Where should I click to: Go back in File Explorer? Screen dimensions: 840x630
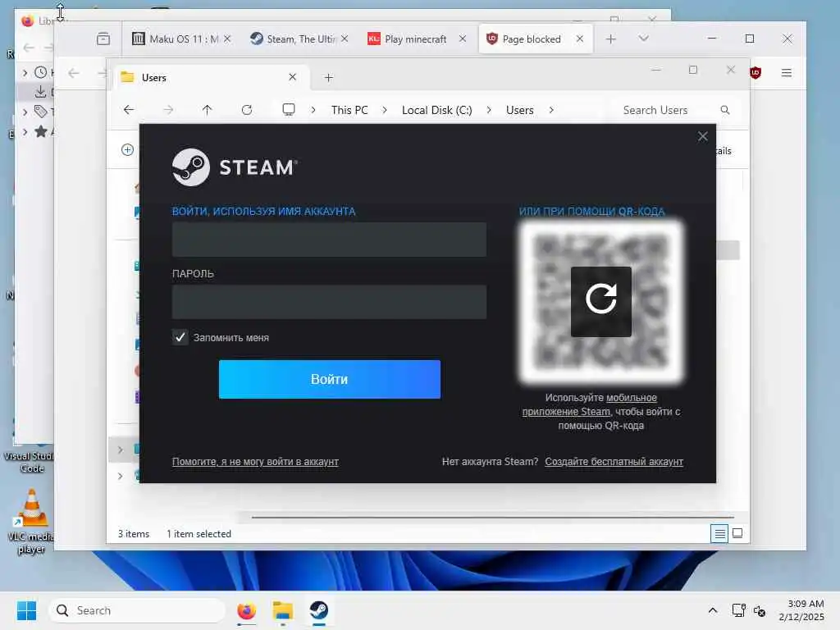pos(129,110)
